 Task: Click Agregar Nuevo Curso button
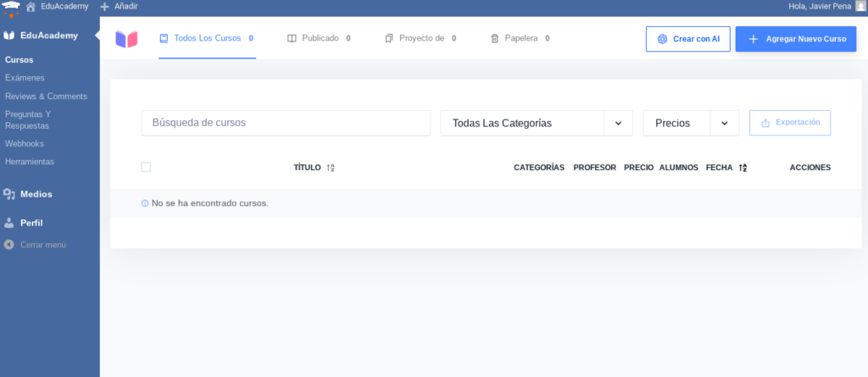point(796,39)
